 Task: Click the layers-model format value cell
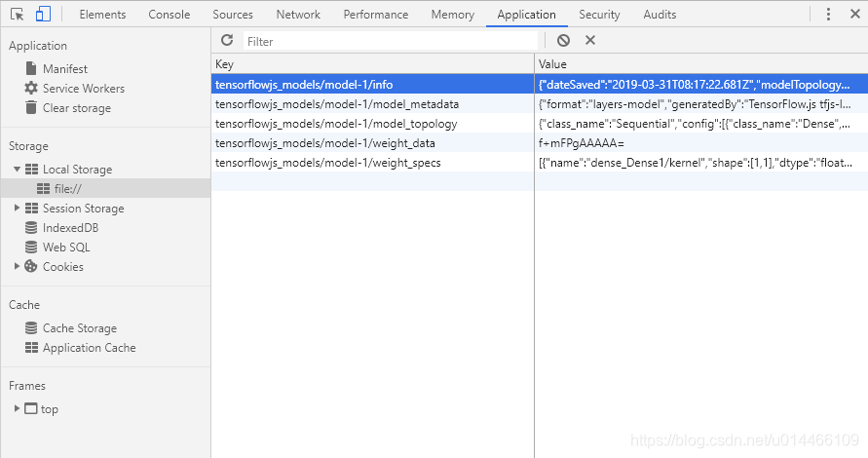(x=701, y=103)
